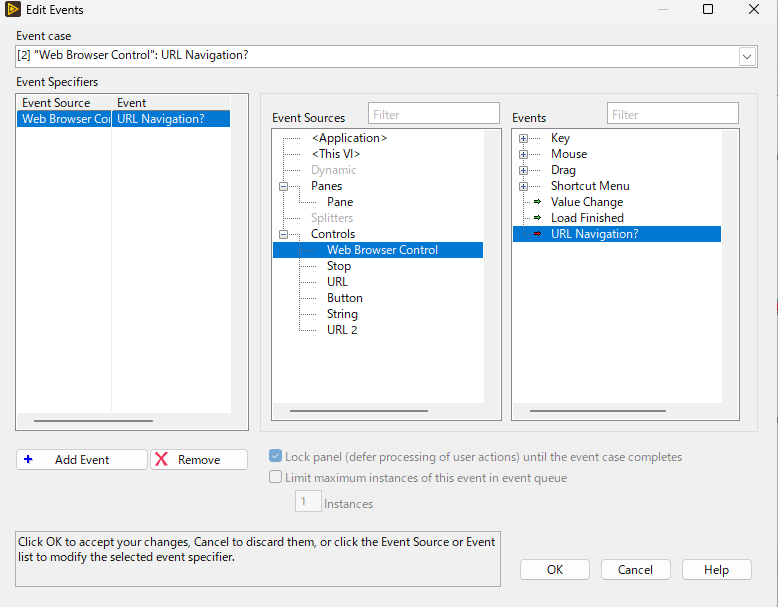The width and height of the screenshot is (778, 607).
Task: Maximize the Edit Events window
Action: point(708,9)
